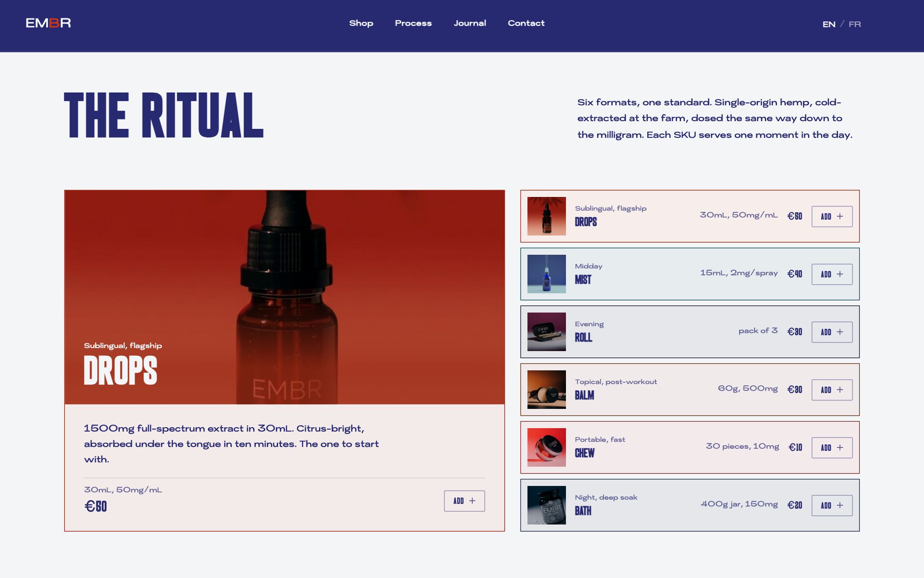The image size is (924, 578).
Task: Add Mist to cart
Action: point(832,274)
